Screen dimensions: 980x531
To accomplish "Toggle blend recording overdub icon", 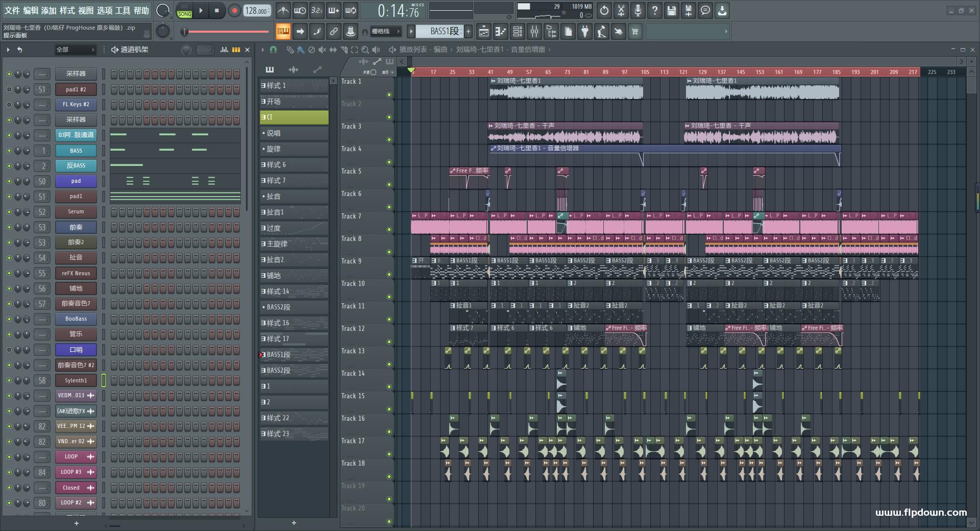I will 334,10.
